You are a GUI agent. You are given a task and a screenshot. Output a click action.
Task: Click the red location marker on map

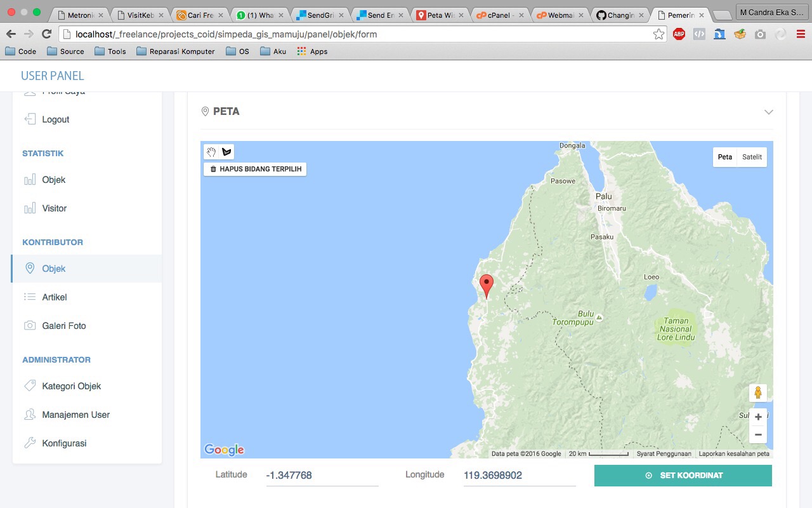click(x=487, y=285)
